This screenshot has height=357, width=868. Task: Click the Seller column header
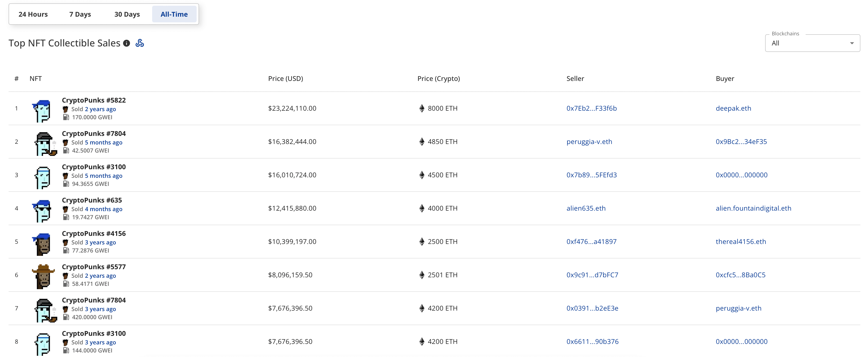[x=575, y=79]
